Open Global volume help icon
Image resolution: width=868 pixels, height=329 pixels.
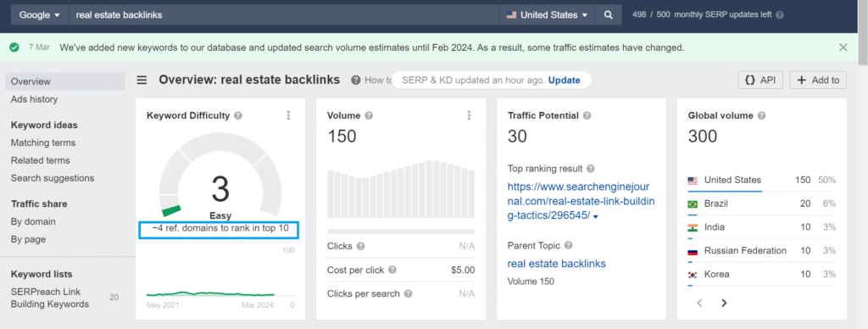(762, 116)
